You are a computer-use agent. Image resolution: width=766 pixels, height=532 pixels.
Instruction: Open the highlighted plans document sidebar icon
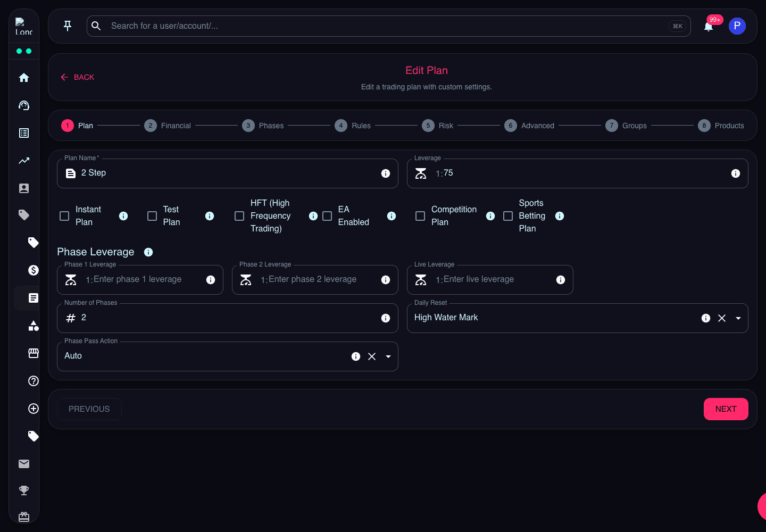(x=34, y=298)
